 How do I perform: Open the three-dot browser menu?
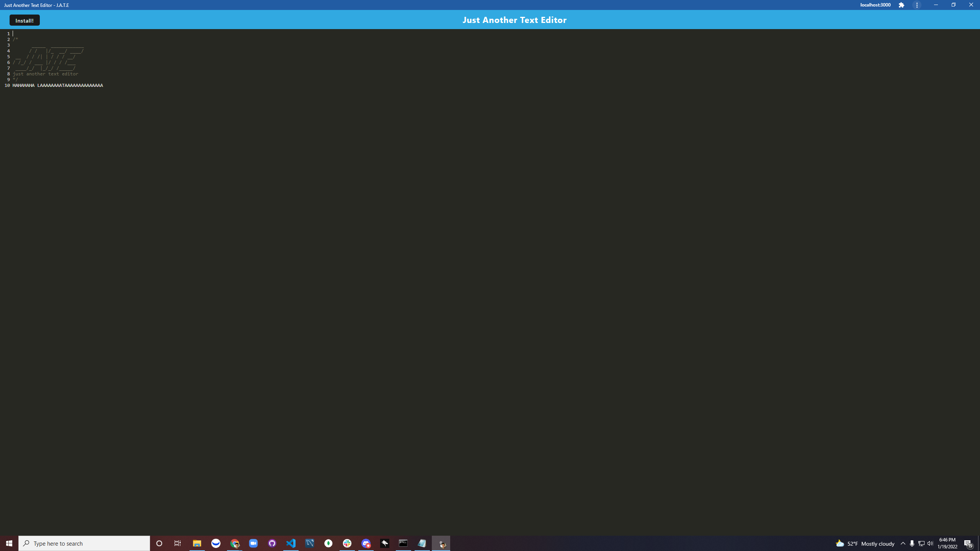click(x=917, y=5)
